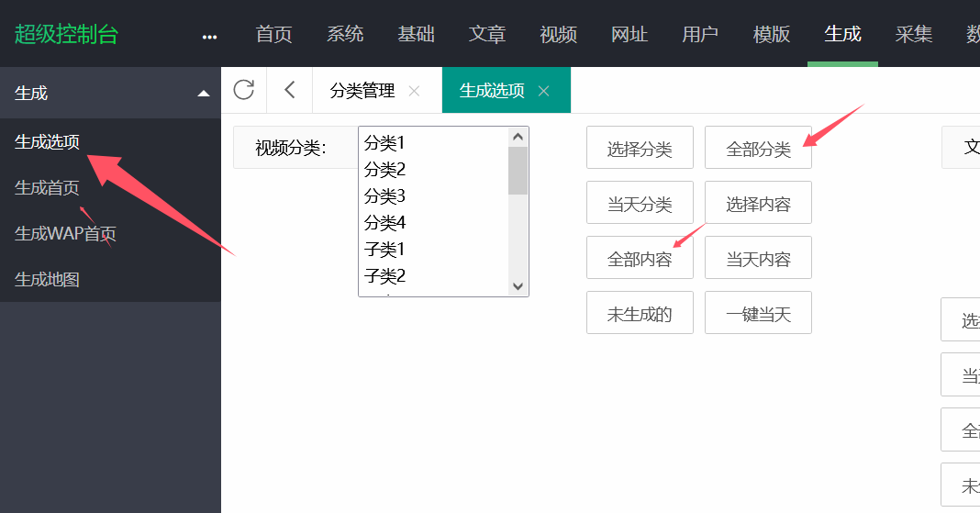
Task: Click the category list scrollbar thumb
Action: 518,171
